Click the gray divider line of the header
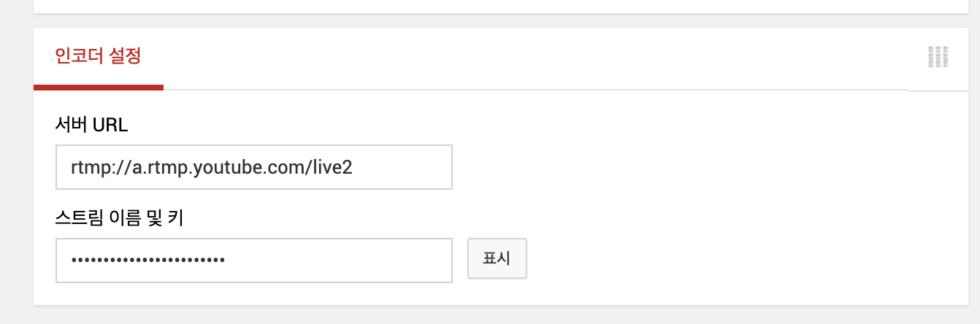 tap(536, 90)
